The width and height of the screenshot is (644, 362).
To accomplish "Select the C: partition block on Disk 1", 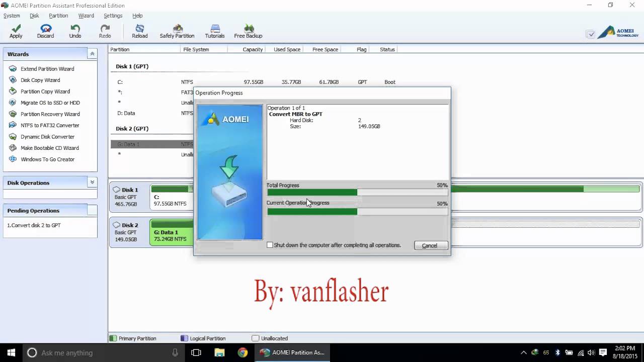I will pyautogui.click(x=171, y=197).
